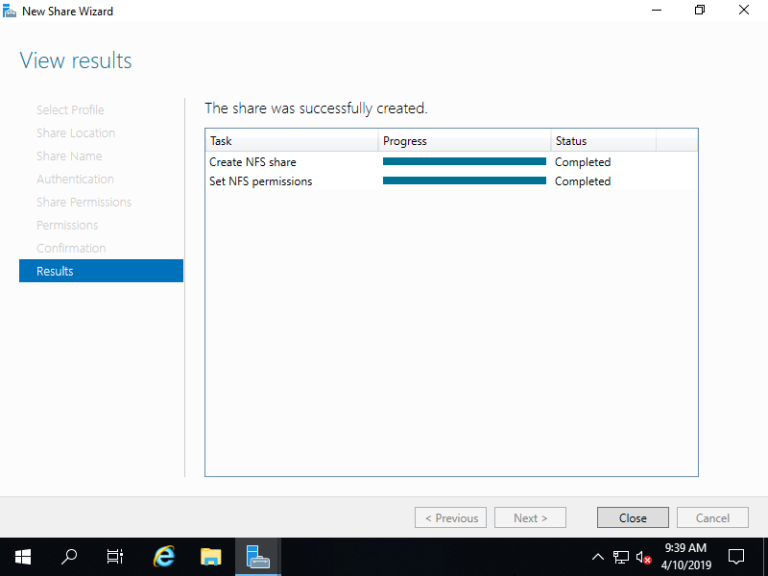Open the Windows Start menu
Screen dimensions: 768x576
pos(22,556)
